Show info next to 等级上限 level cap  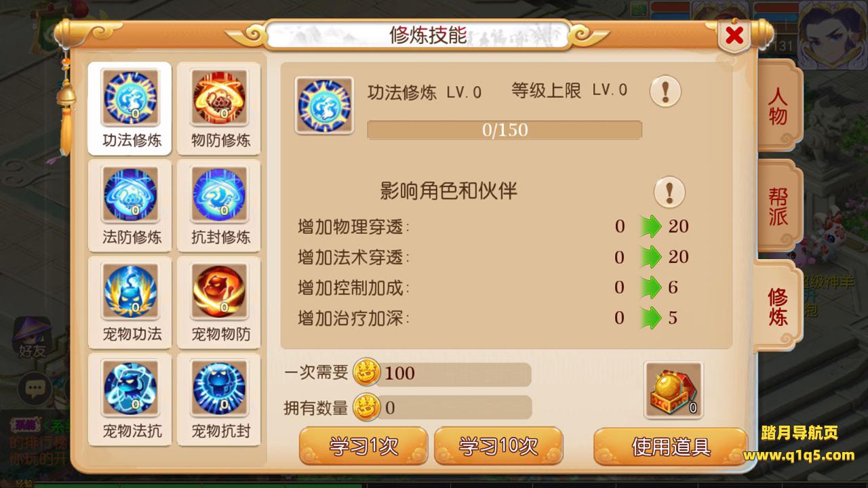[665, 91]
